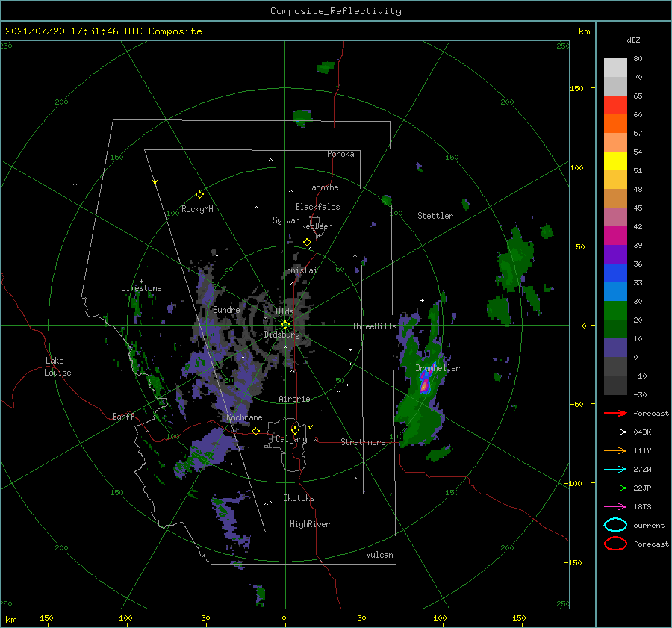Select the Drumheller city label
The image size is (672, 628).
click(x=438, y=368)
